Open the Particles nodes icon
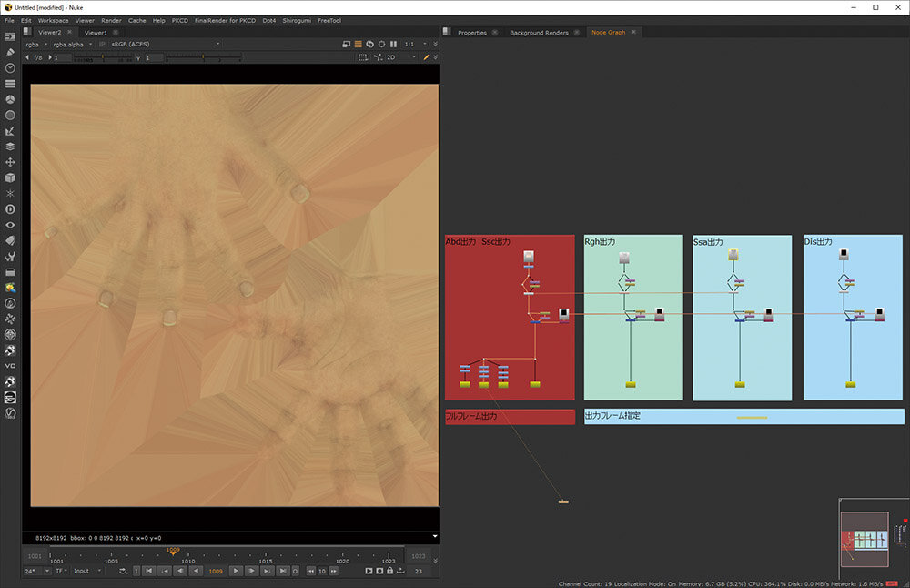910x588 pixels. 10,193
